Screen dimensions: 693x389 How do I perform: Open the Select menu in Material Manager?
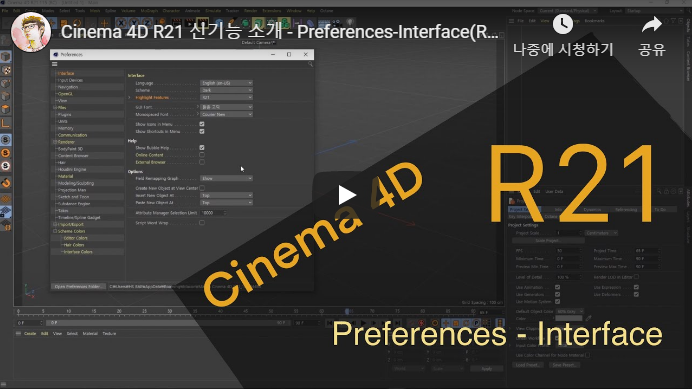pos(72,333)
